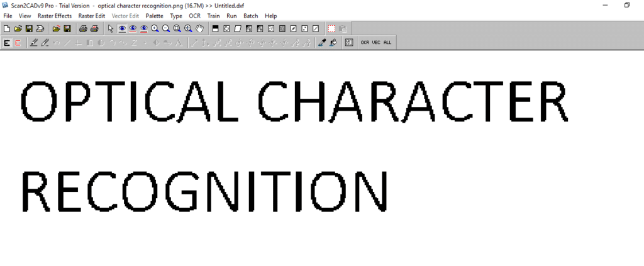
Task: Pick a color with the eyedropper tool
Action: coord(322,42)
